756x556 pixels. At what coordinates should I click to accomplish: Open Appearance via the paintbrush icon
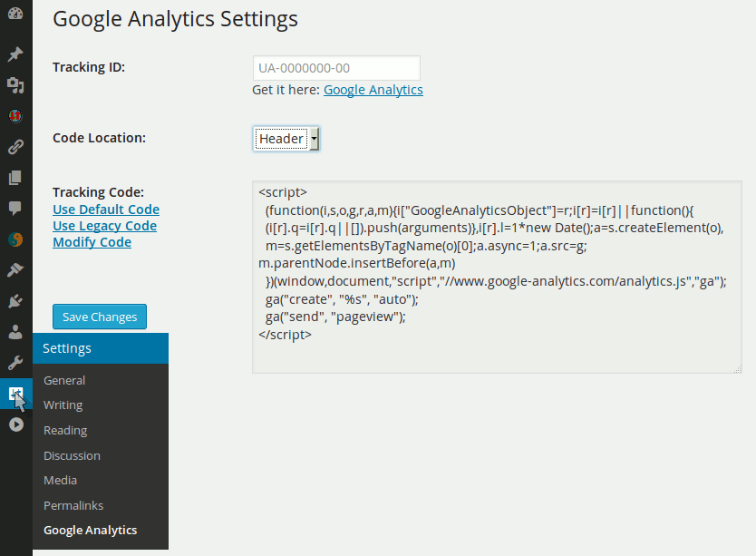(x=15, y=269)
